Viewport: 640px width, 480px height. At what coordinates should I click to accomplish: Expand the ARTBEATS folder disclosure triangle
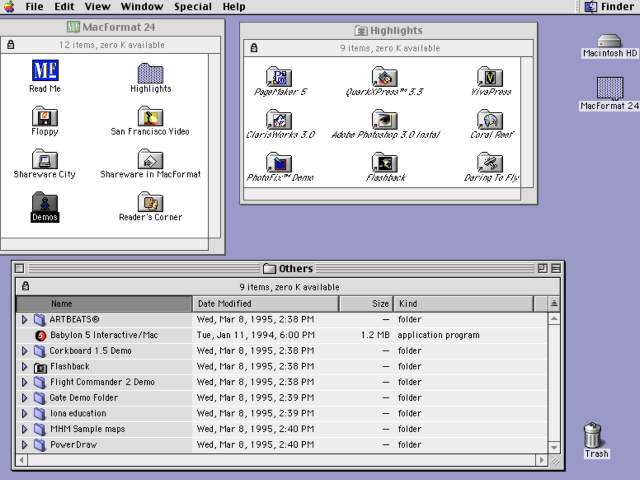[x=24, y=320]
